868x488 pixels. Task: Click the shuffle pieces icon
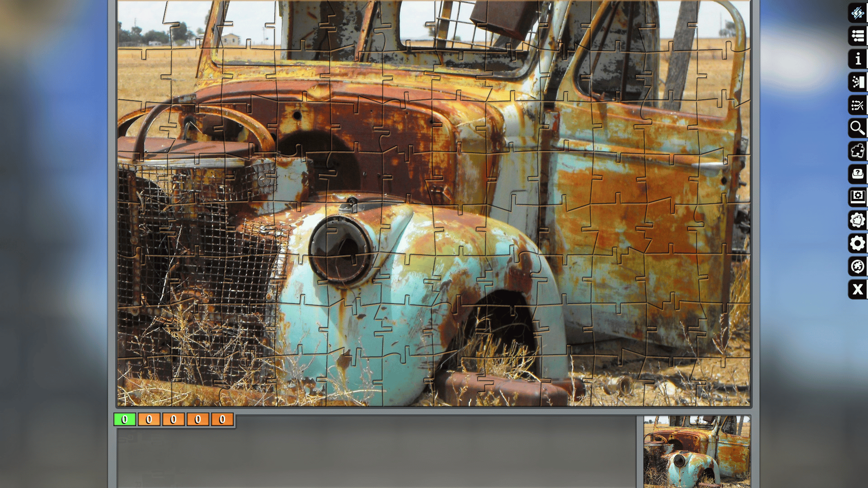click(x=858, y=105)
